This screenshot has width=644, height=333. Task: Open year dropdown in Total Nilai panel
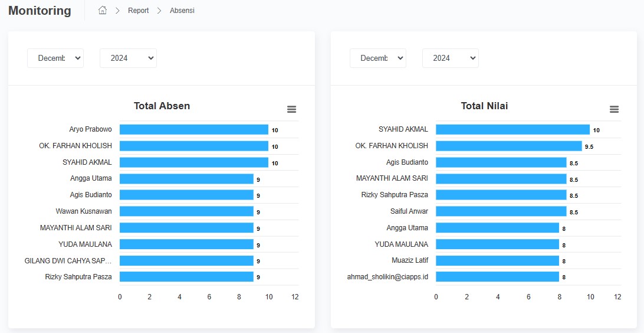click(x=451, y=58)
